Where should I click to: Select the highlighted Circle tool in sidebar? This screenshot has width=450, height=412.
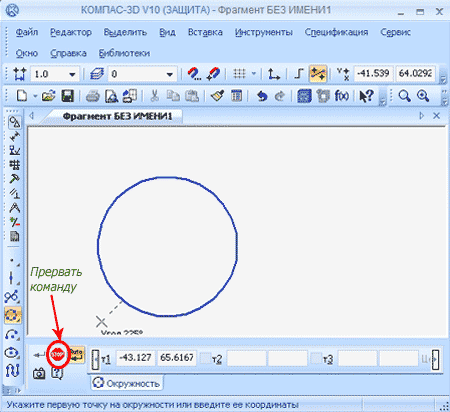pos(13,315)
